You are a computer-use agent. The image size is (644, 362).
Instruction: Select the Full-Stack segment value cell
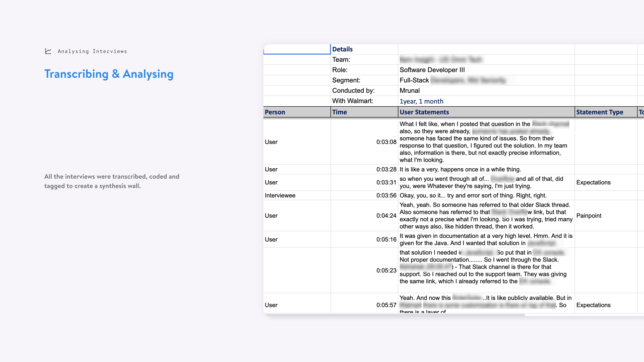[x=486, y=80]
